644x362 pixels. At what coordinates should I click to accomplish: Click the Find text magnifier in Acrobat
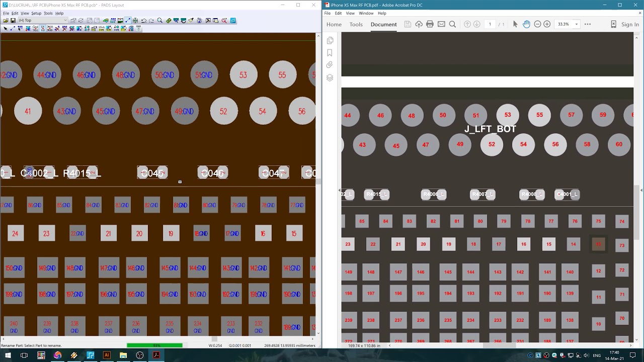point(452,24)
